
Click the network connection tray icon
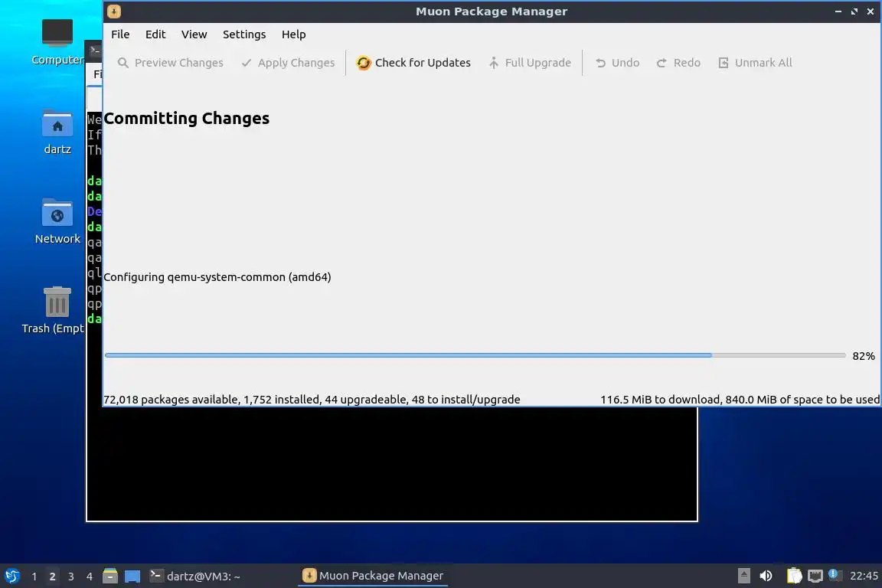815,576
